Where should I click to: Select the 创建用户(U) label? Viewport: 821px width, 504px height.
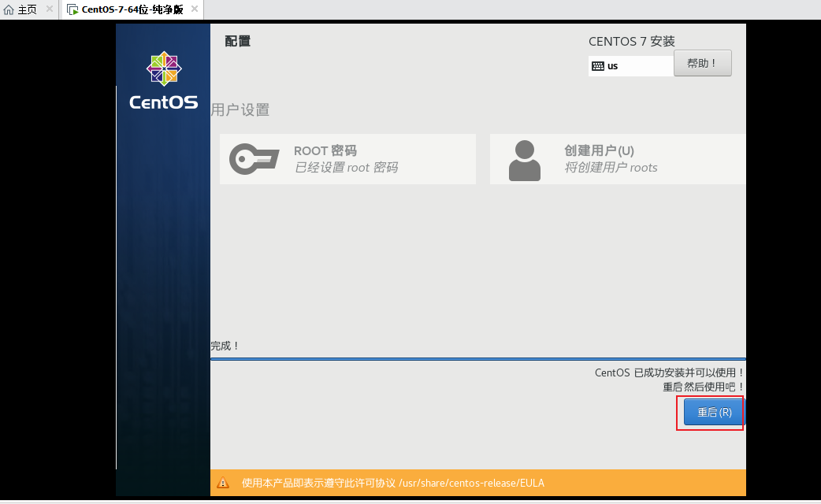[x=599, y=150]
